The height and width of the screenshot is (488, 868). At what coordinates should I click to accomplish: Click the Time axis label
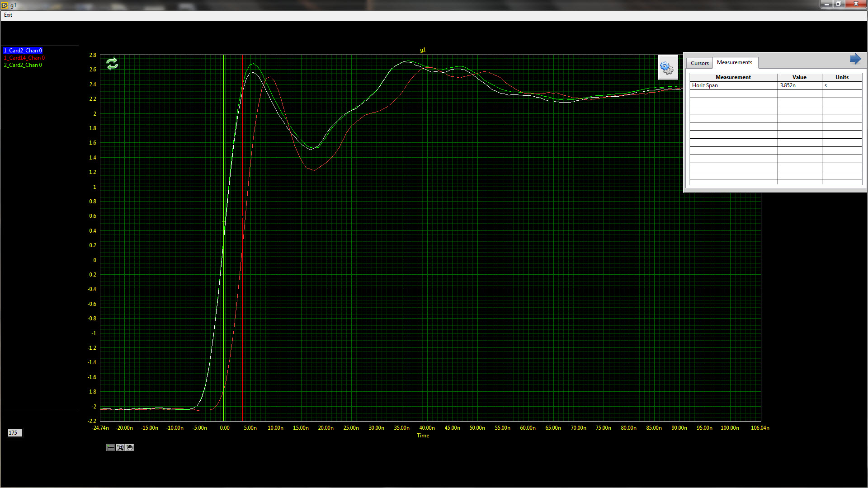tap(423, 436)
